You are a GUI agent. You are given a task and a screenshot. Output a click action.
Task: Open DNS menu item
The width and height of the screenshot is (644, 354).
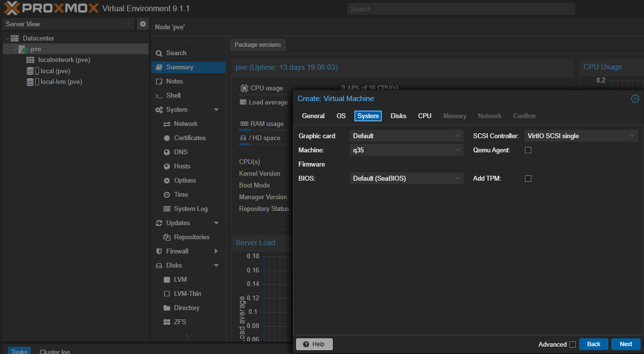pyautogui.click(x=188, y=152)
